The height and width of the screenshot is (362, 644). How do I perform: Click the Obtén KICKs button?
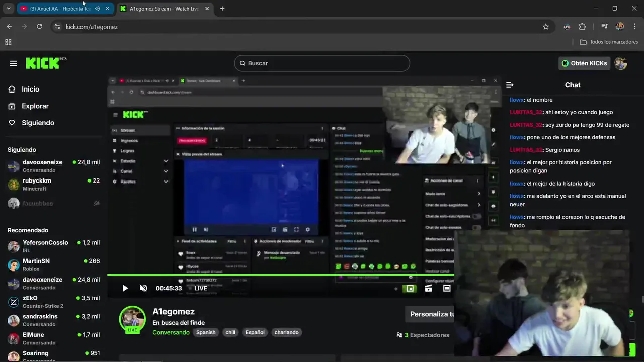[x=584, y=63]
